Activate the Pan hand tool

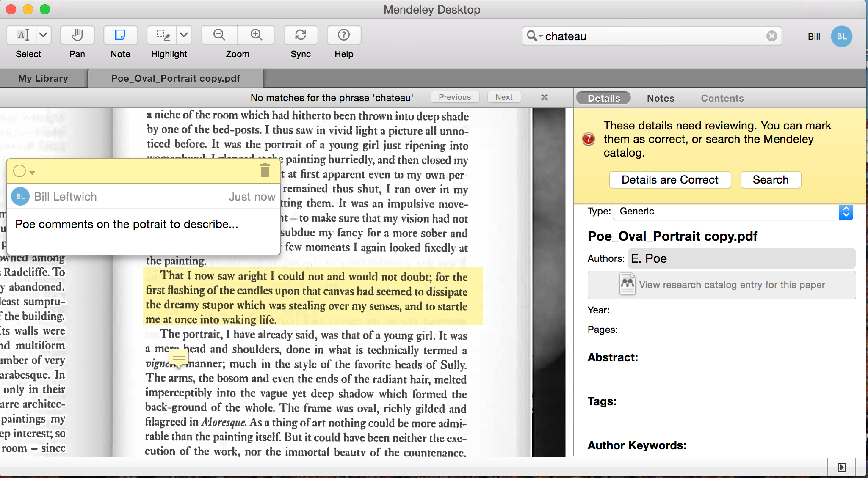[x=77, y=35]
